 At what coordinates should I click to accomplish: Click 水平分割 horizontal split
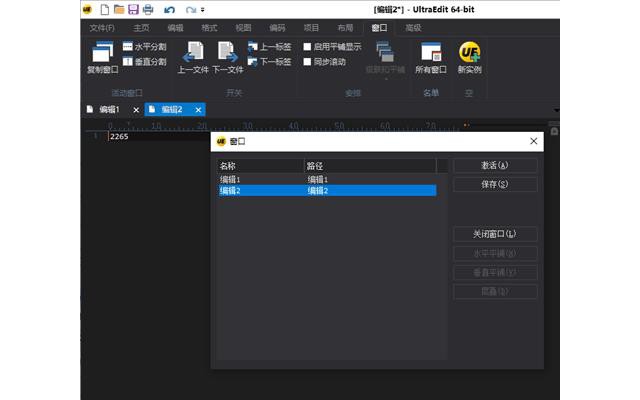point(144,47)
